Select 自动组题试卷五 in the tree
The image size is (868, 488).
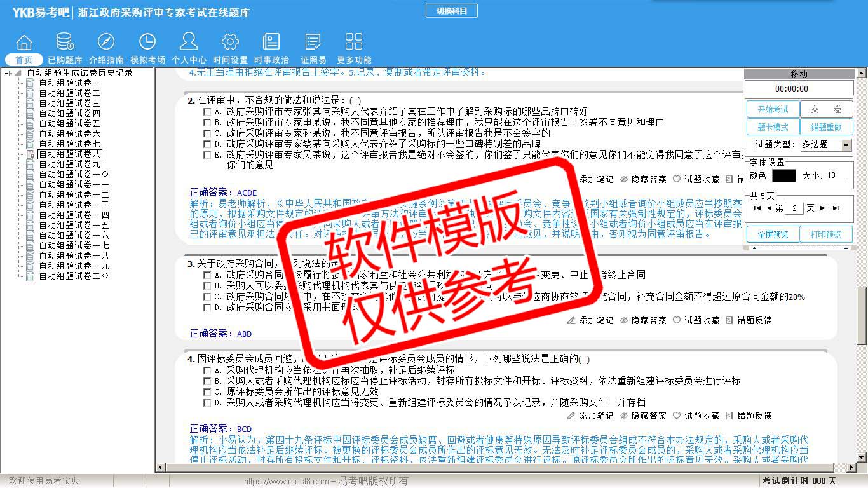69,123
